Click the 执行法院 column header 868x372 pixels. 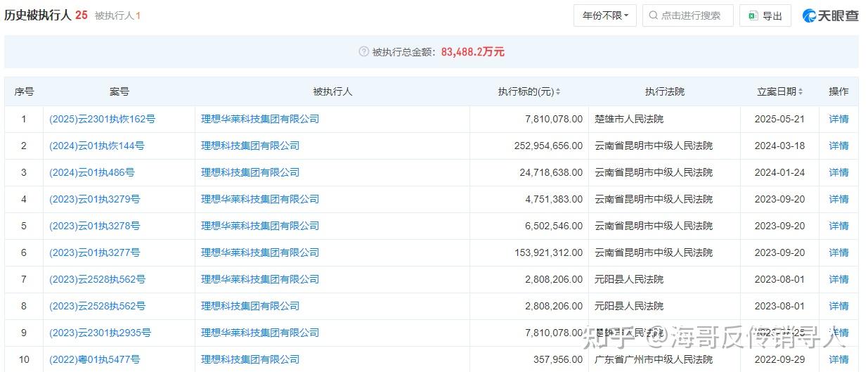(664, 91)
